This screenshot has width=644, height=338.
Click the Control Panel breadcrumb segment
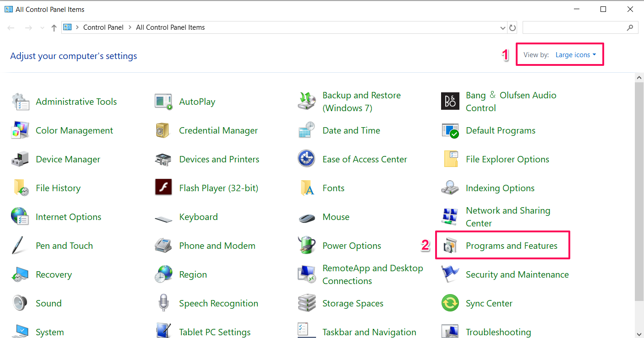[x=103, y=27]
